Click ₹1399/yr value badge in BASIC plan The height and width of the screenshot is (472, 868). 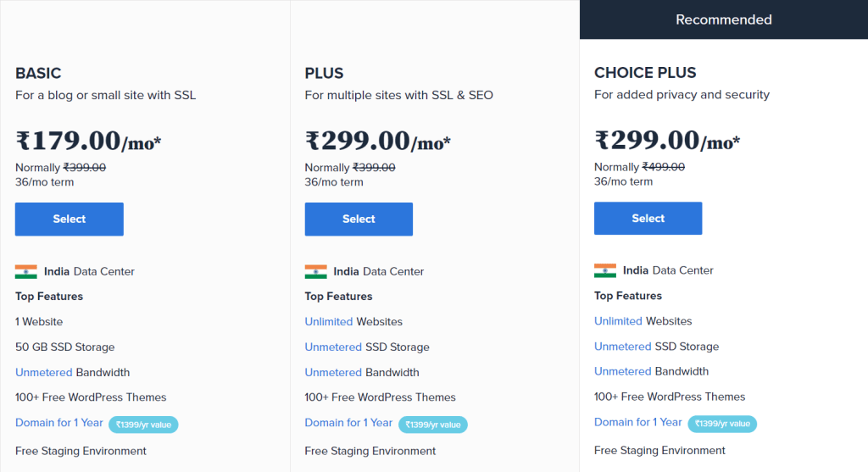[143, 425]
